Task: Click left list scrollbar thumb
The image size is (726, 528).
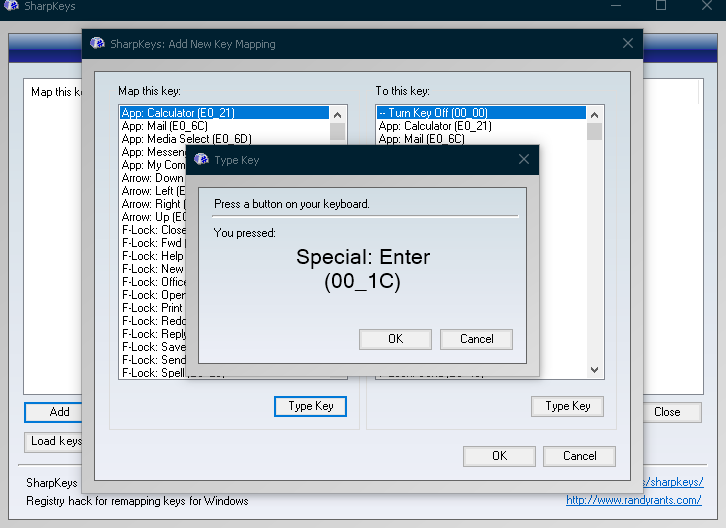Action: [x=338, y=131]
